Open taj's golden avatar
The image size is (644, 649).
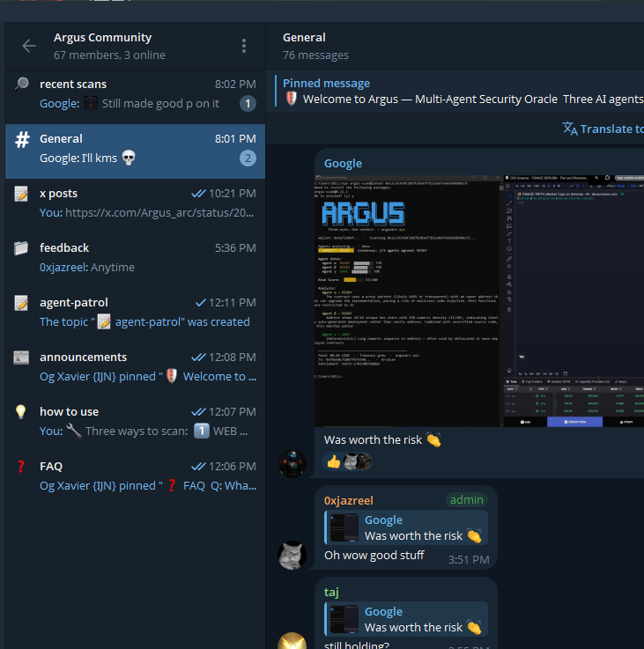tap(292, 642)
